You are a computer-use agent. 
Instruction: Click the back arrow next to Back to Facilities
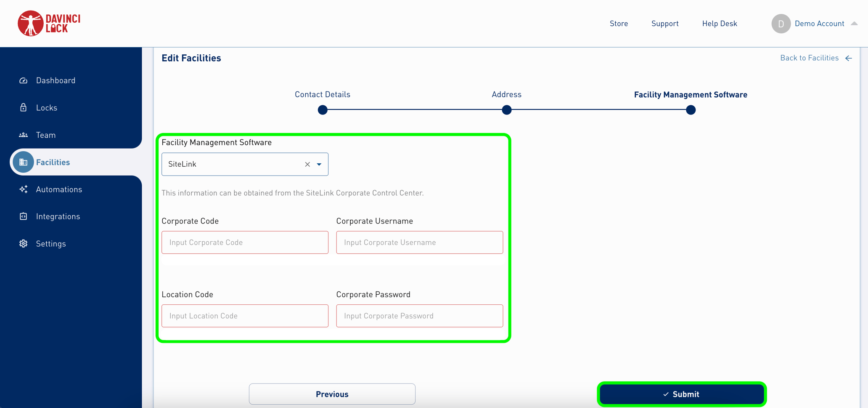point(849,58)
